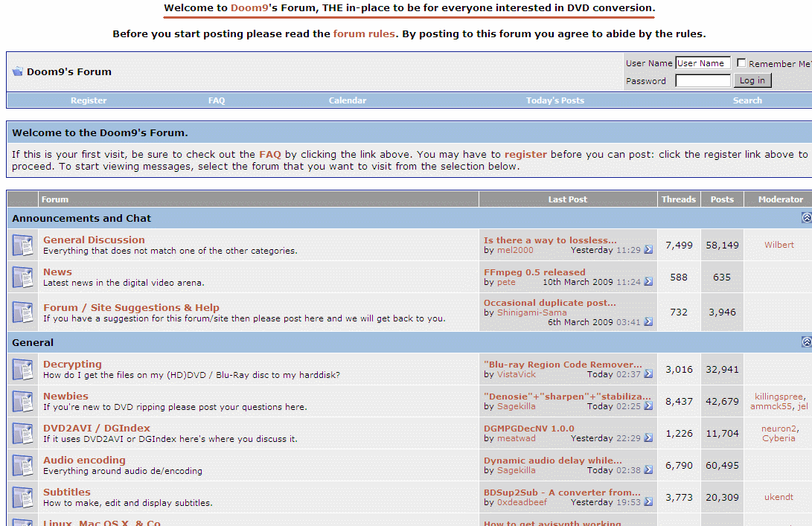
Task: View user mel2000's profile
Action: [x=515, y=250]
